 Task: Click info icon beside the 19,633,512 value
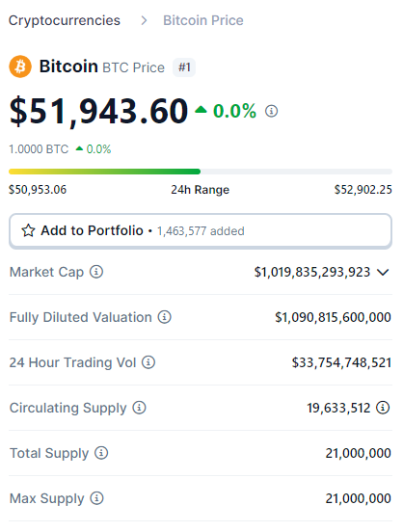[x=383, y=408]
